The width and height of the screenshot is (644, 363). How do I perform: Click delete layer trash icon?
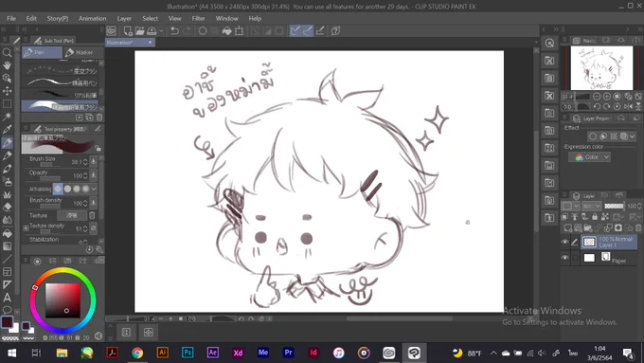tap(638, 227)
